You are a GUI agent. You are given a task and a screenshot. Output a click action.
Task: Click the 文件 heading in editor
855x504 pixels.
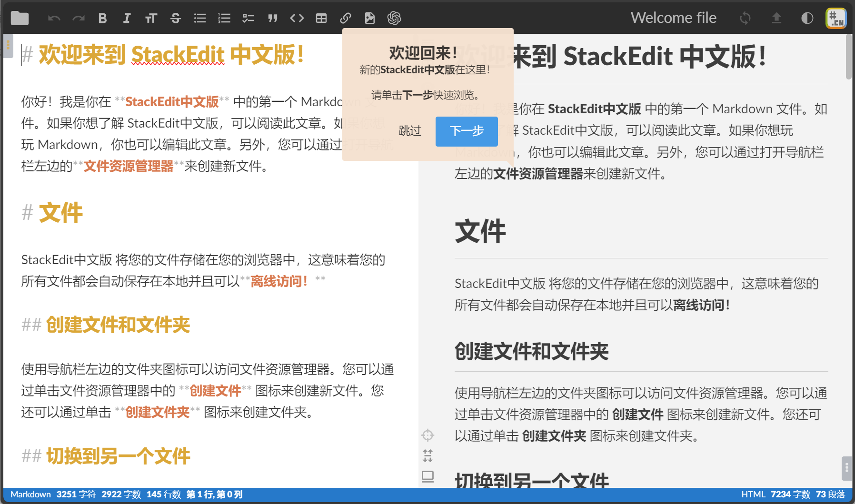point(60,212)
